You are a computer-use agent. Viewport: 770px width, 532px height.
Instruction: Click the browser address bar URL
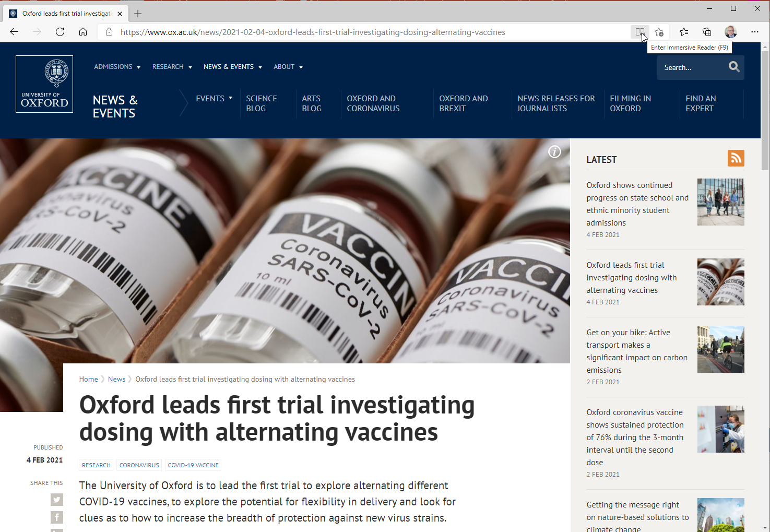pos(313,32)
